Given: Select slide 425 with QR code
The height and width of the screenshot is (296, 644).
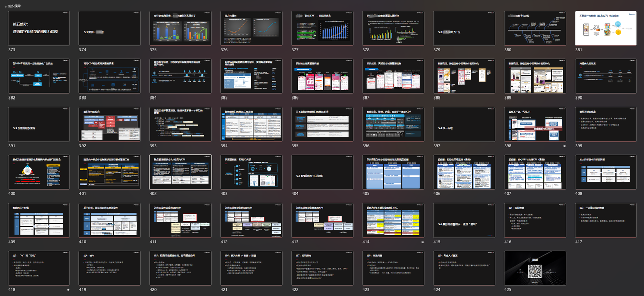Looking at the screenshot, I should pos(535,268).
